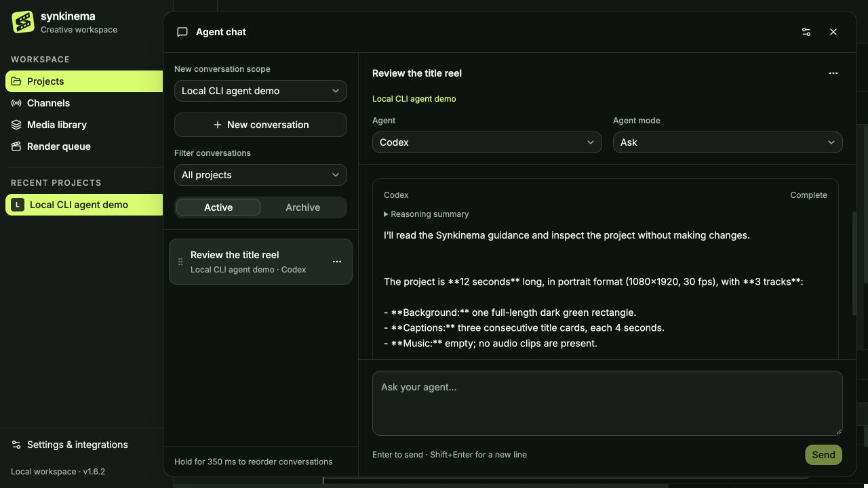
Task: Click the Background track description line
Action: click(510, 312)
